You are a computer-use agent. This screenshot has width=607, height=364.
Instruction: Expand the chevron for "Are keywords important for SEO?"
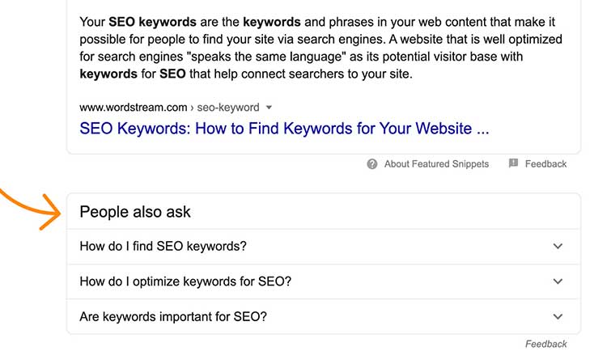point(558,317)
